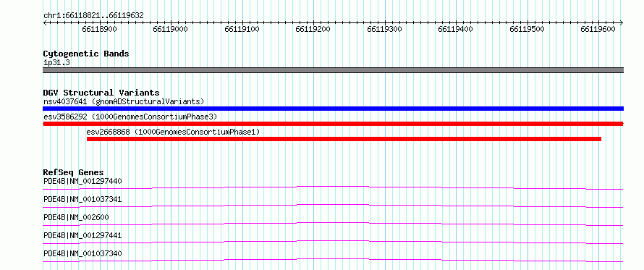Select the 1p31.3 cytogenetic band bar
The height and width of the screenshot is (270, 644).
click(x=333, y=70)
